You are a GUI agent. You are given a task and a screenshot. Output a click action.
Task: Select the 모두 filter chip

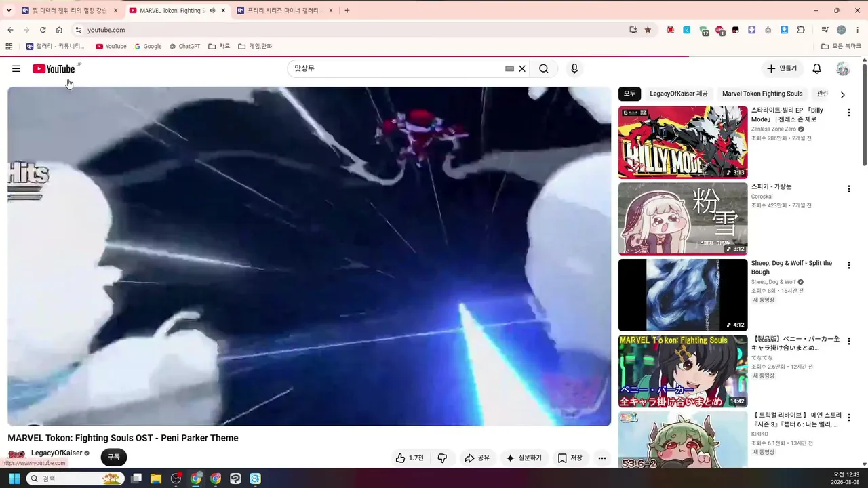pyautogui.click(x=630, y=94)
